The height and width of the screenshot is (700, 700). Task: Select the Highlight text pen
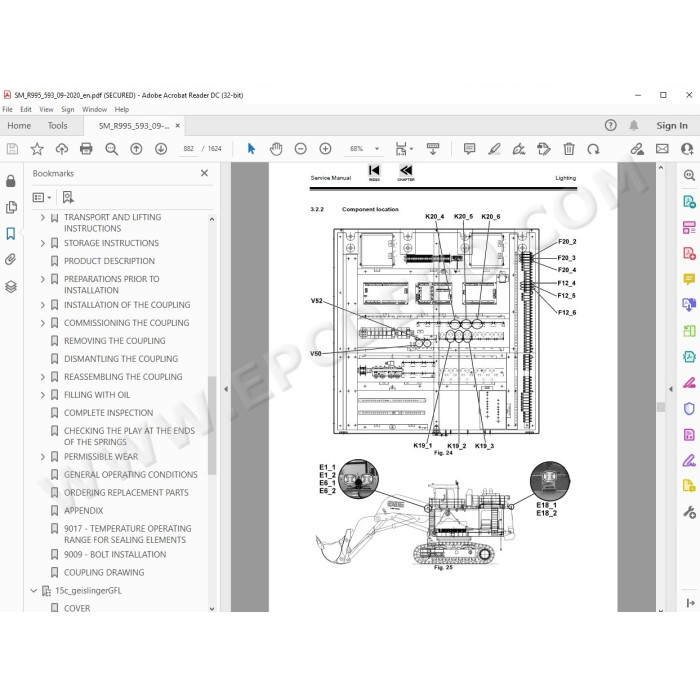pos(494,149)
